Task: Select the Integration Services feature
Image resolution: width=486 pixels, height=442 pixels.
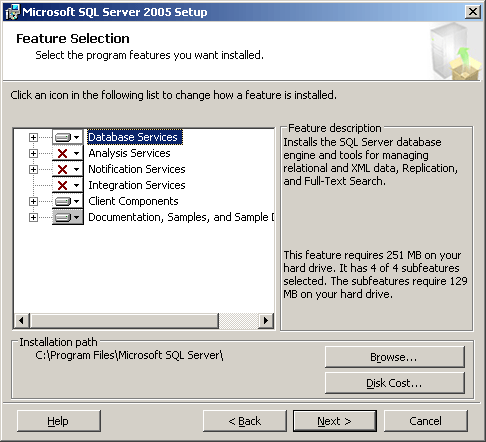Action: point(137,185)
